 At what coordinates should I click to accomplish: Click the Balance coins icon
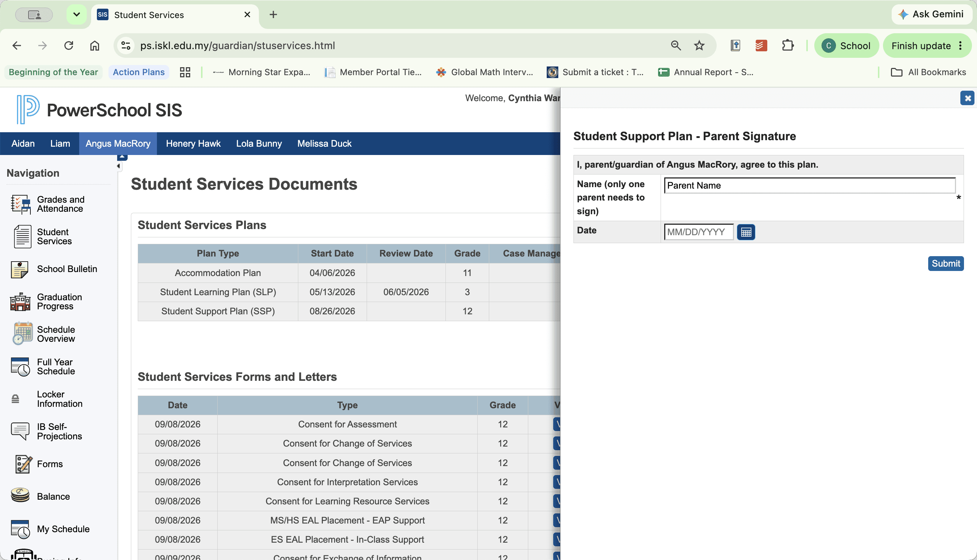tap(20, 496)
